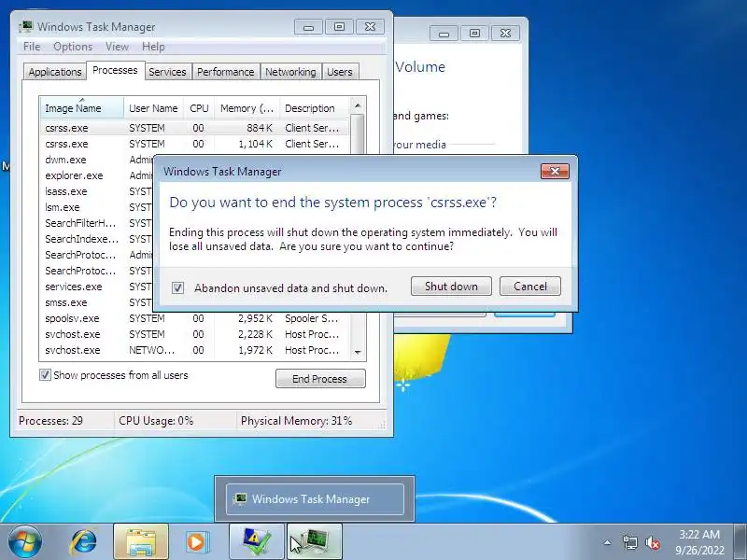Click the muted volume tray icon
747x560 pixels.
tap(653, 542)
